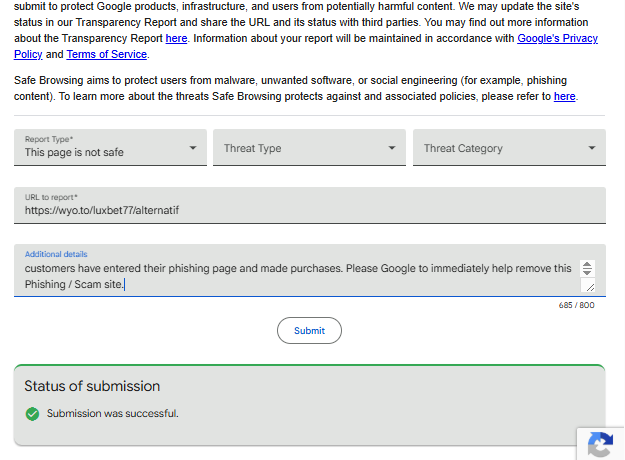The width and height of the screenshot is (625, 460).
Task: Click the Status of submission heading
Action: [x=92, y=386]
